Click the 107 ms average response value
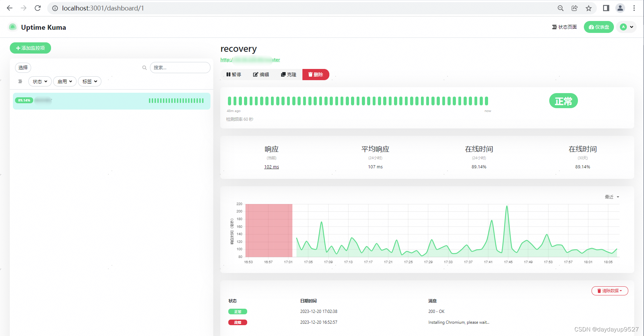The width and height of the screenshot is (644, 336). coord(375,167)
